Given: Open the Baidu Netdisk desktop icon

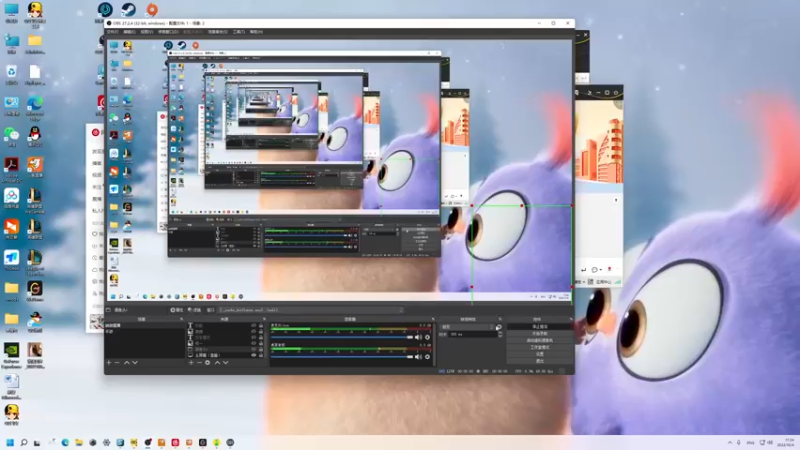Looking at the screenshot, I should coord(11,199).
